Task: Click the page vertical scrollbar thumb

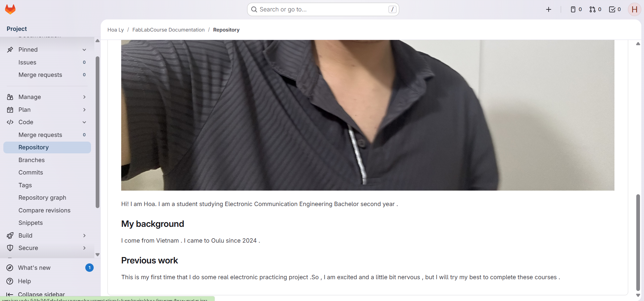Action: click(638, 242)
